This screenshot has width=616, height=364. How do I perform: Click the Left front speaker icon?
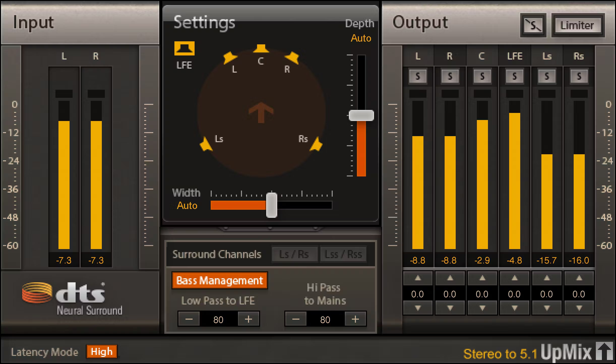pos(229,57)
